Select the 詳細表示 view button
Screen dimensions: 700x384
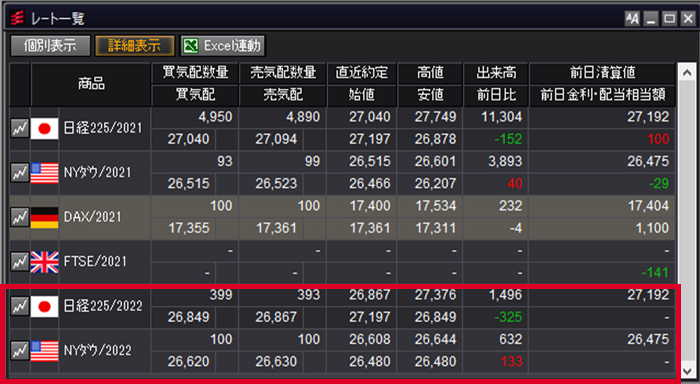point(135,46)
